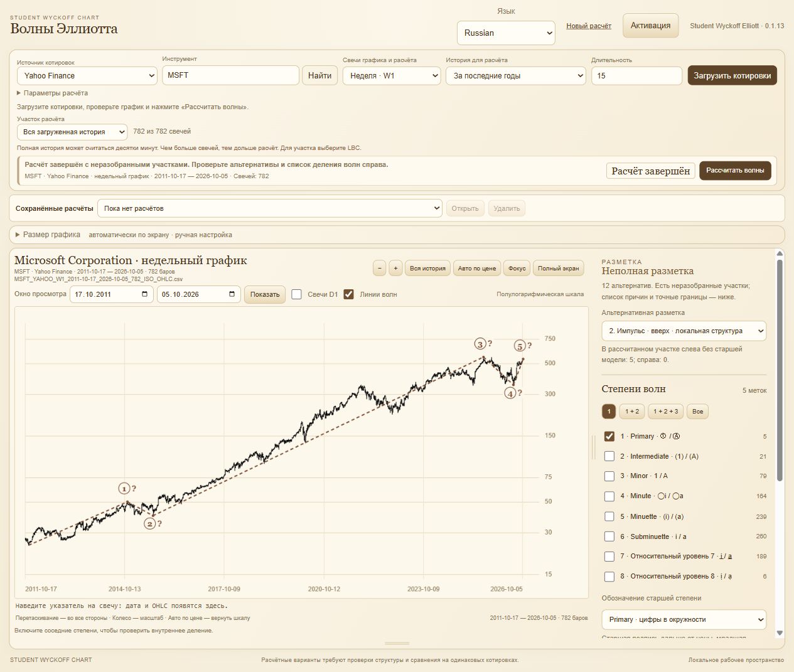This screenshot has height=672, width=794.
Task: Toggle the Свечи D1 checkbox
Action: coord(297,294)
